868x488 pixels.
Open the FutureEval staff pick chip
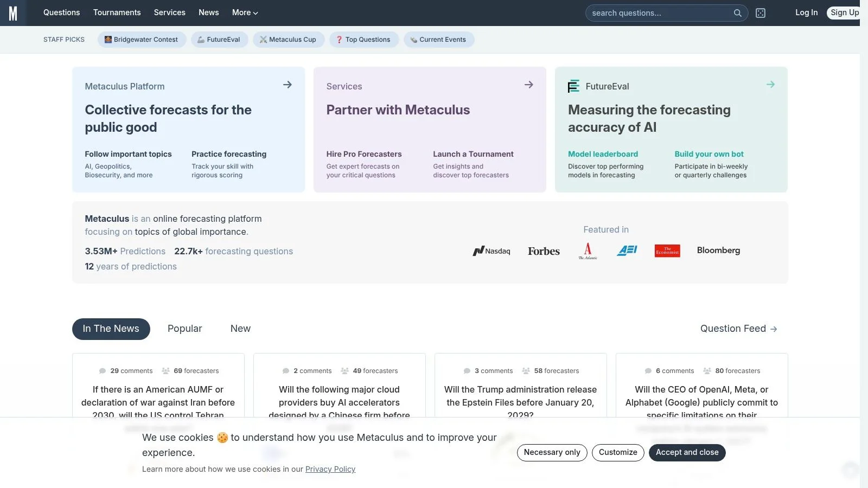pyautogui.click(x=219, y=40)
